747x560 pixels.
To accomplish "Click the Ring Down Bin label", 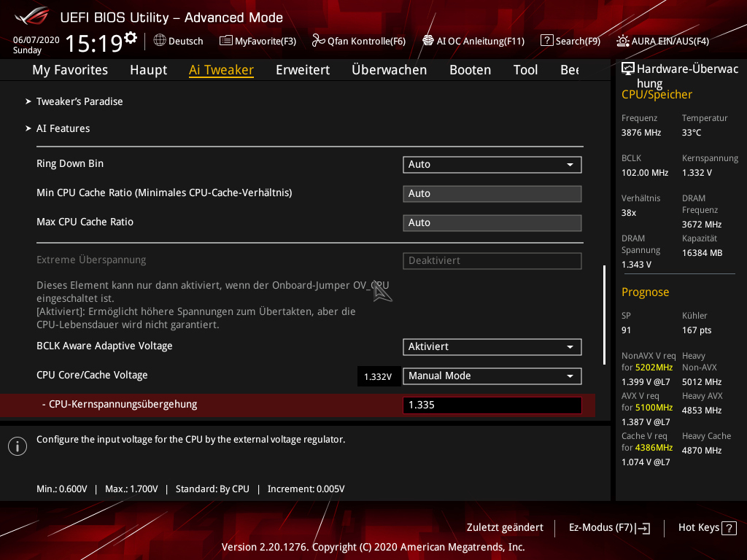I will [x=70, y=163].
